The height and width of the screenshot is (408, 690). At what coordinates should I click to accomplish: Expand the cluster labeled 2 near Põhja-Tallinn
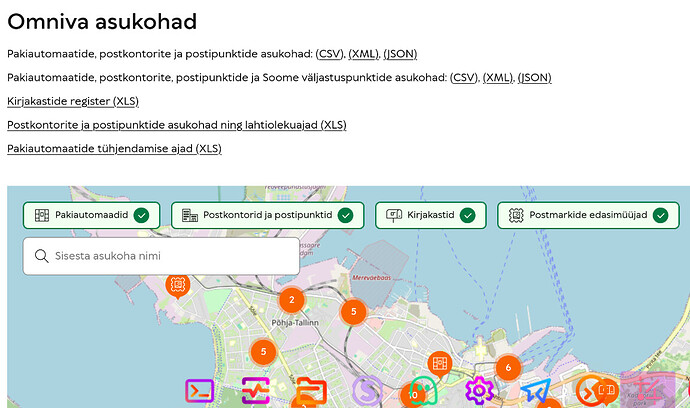point(292,300)
